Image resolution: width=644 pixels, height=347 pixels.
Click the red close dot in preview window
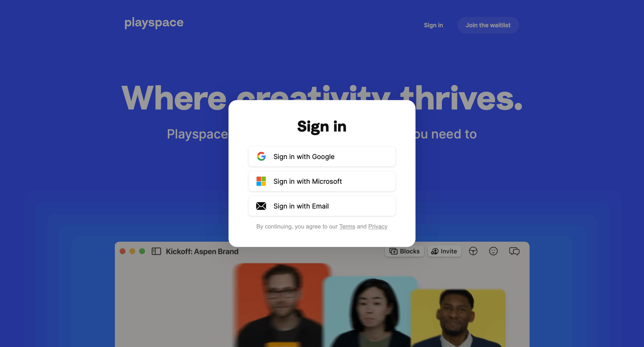tap(123, 251)
